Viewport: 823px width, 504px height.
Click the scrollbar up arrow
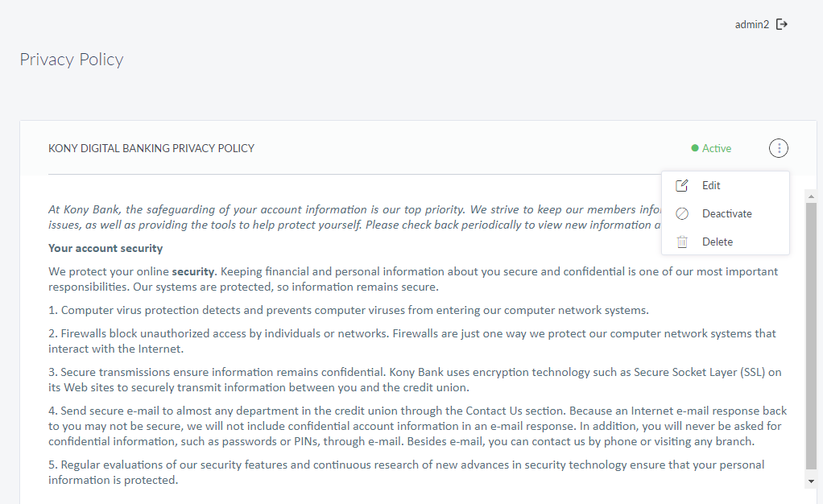pos(811,196)
